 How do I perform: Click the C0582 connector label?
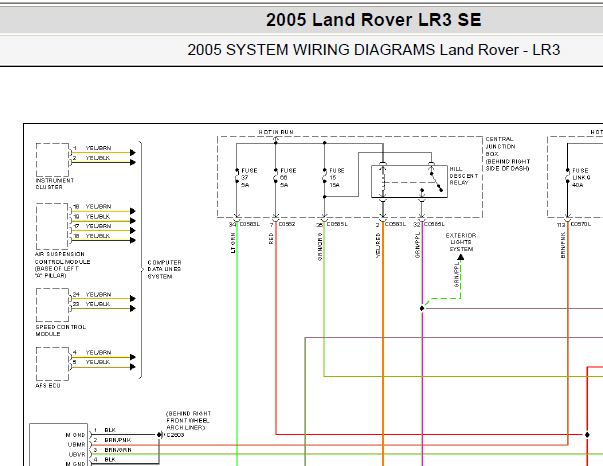pos(287,224)
